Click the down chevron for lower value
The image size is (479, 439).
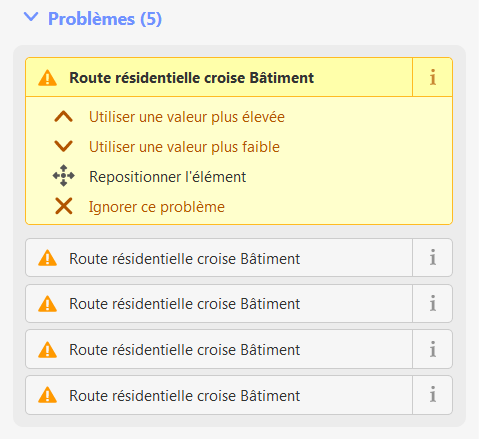[63, 146]
